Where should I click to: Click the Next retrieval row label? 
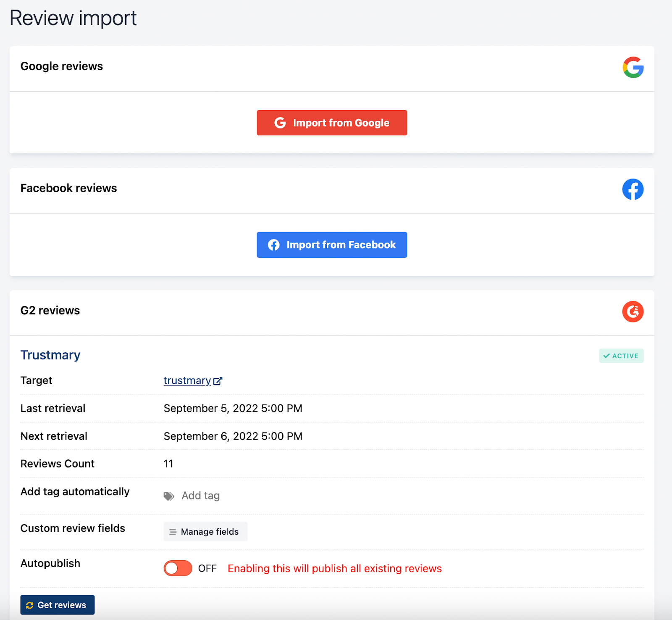pos(54,436)
